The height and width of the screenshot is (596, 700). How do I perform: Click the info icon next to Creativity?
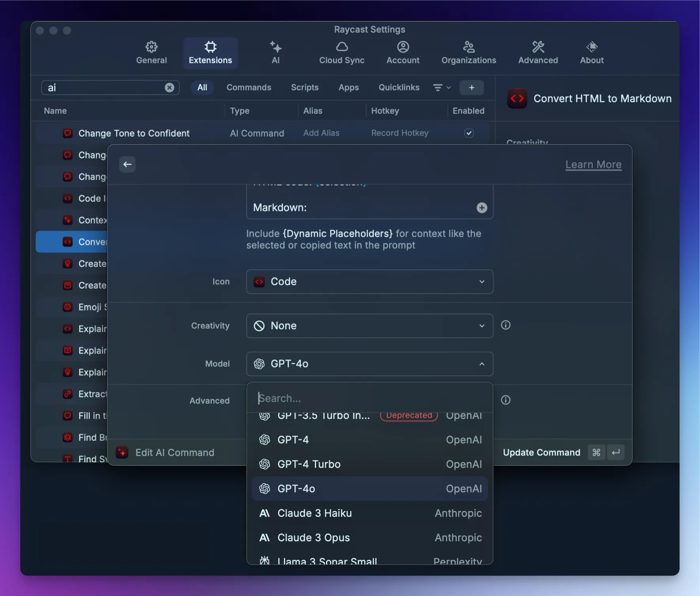(x=506, y=325)
